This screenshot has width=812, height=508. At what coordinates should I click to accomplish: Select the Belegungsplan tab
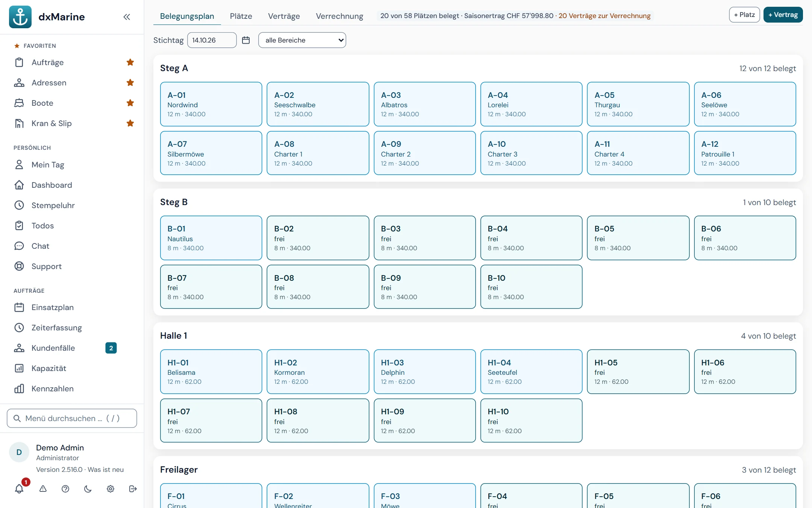point(187,16)
